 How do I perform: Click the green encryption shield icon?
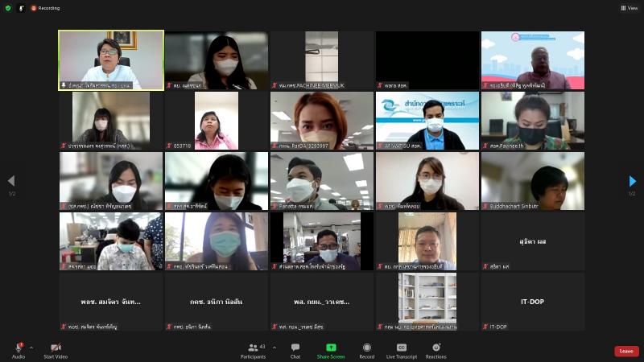8,8
